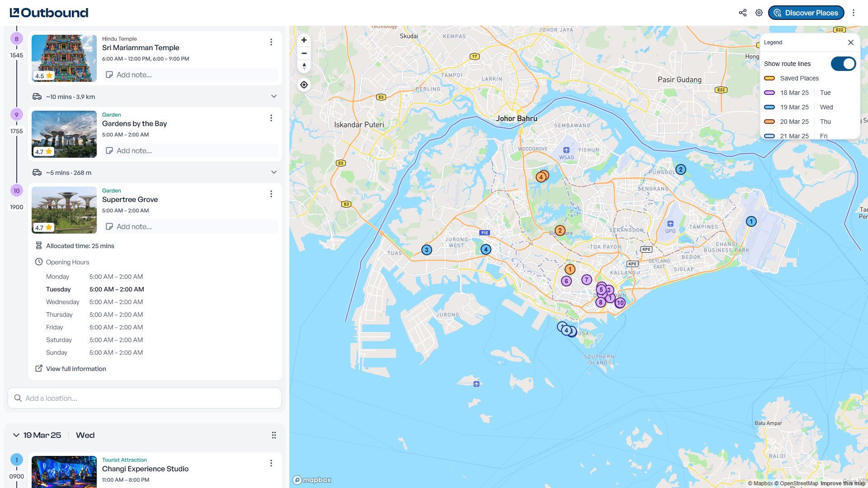Click timeline marker 9 in itinerary
This screenshot has height=488, width=868.
[17, 115]
